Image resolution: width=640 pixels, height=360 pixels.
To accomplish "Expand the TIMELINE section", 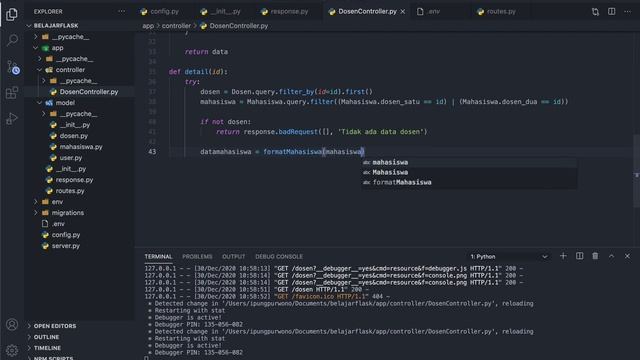I will [x=47, y=348].
